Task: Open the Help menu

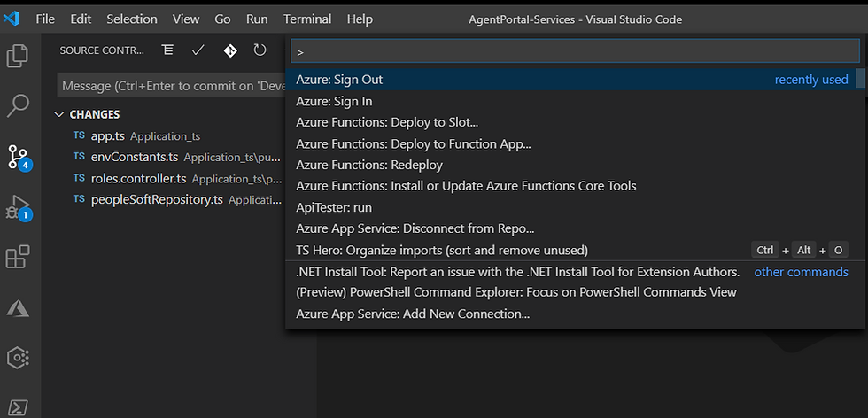Action: pyautogui.click(x=360, y=19)
